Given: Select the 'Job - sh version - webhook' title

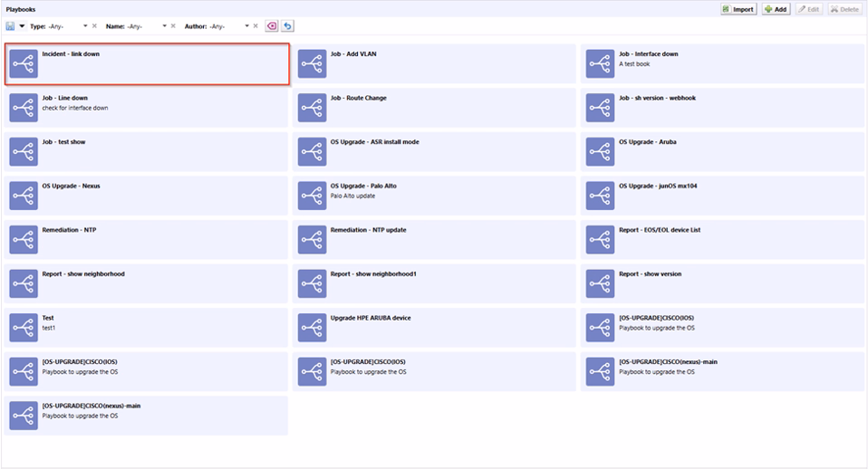Looking at the screenshot, I should point(657,98).
